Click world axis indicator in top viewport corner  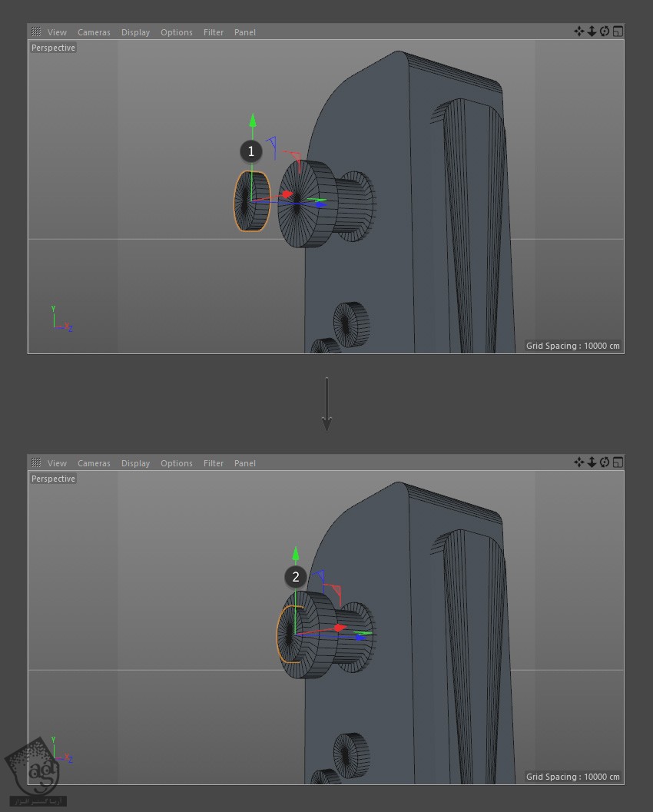click(61, 319)
